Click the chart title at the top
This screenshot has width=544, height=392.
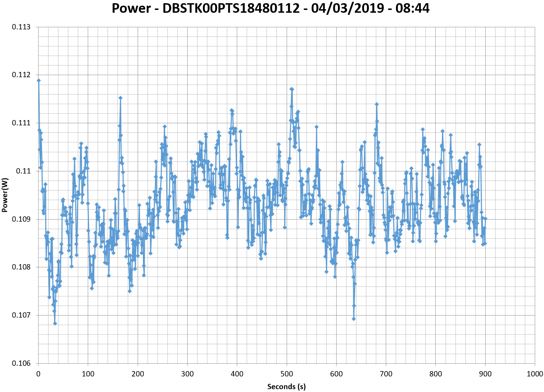click(x=271, y=8)
